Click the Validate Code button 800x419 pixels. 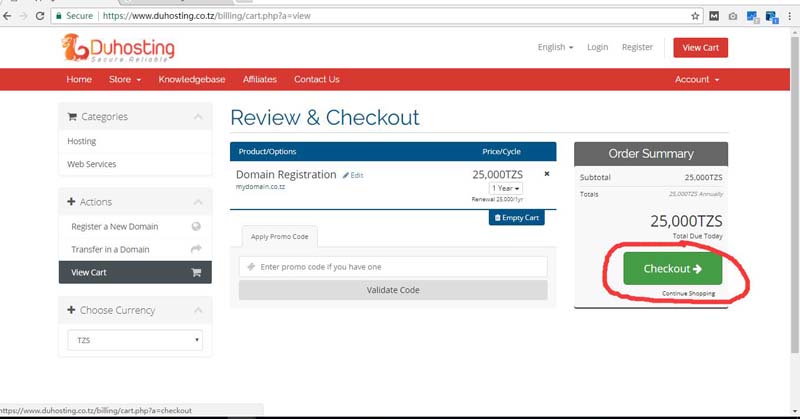coord(393,290)
